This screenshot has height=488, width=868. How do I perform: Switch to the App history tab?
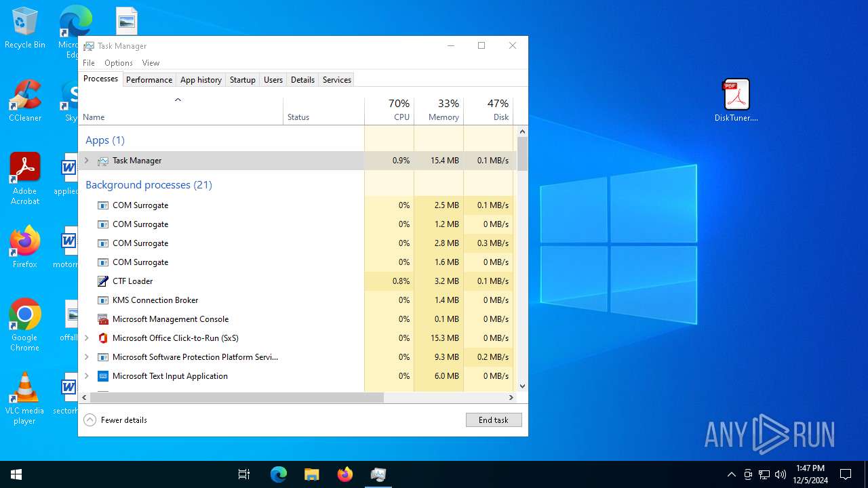(201, 80)
